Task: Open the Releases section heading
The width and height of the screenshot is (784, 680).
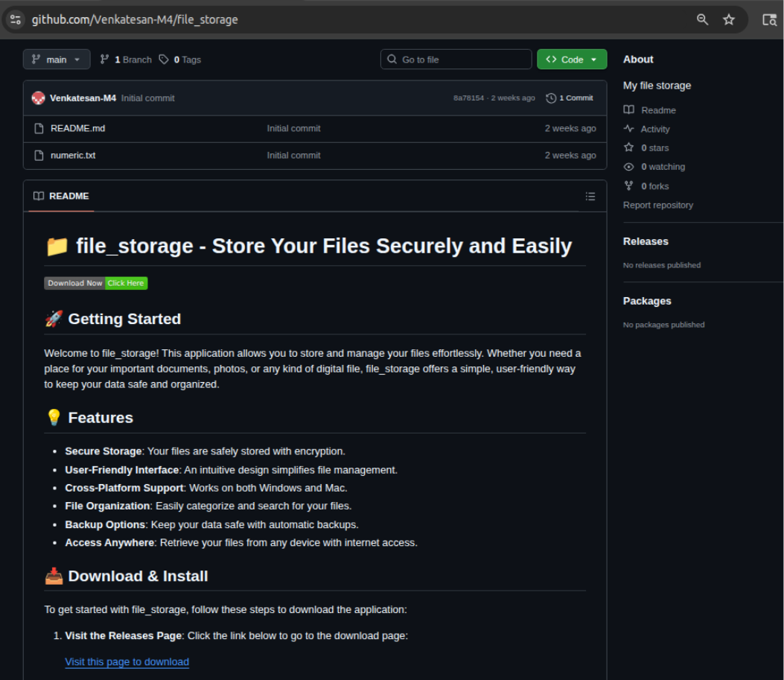Action: tap(646, 241)
